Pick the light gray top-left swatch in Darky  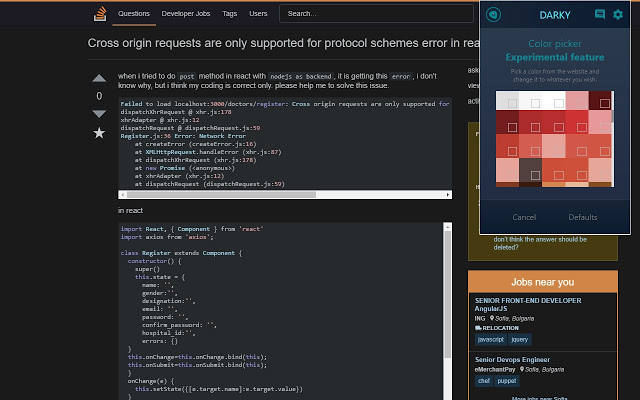coord(507,100)
